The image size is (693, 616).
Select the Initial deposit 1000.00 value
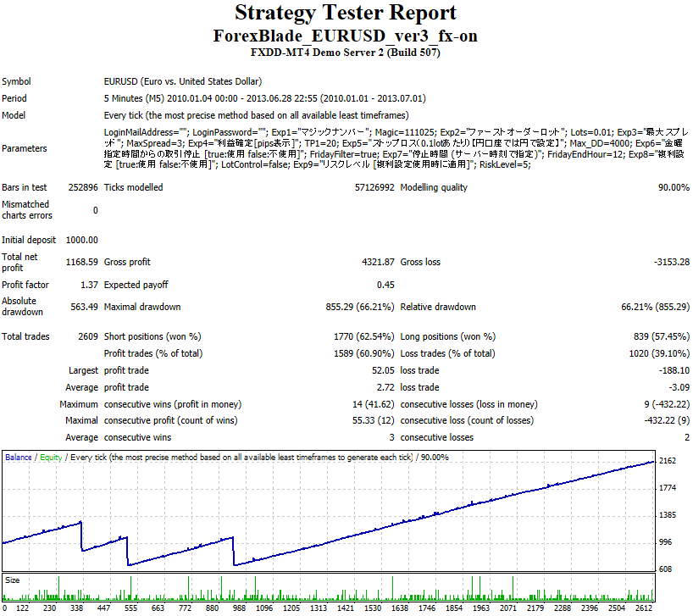pyautogui.click(x=81, y=241)
